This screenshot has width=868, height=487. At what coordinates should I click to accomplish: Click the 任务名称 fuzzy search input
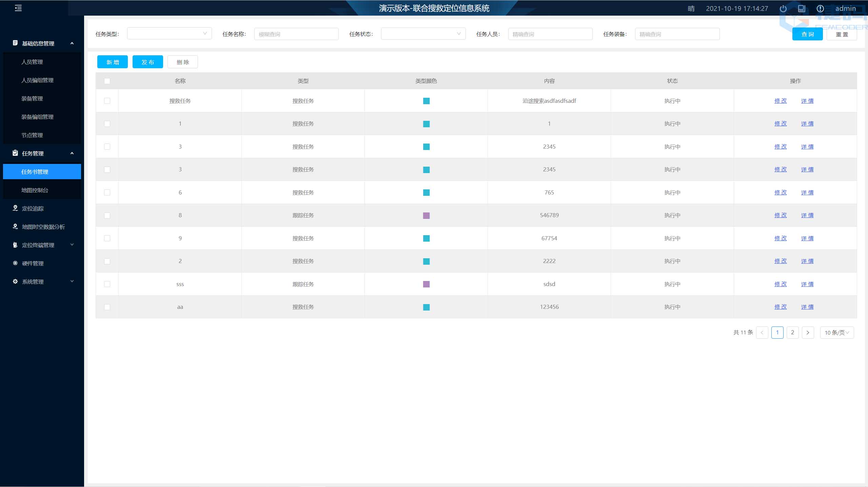[296, 34]
